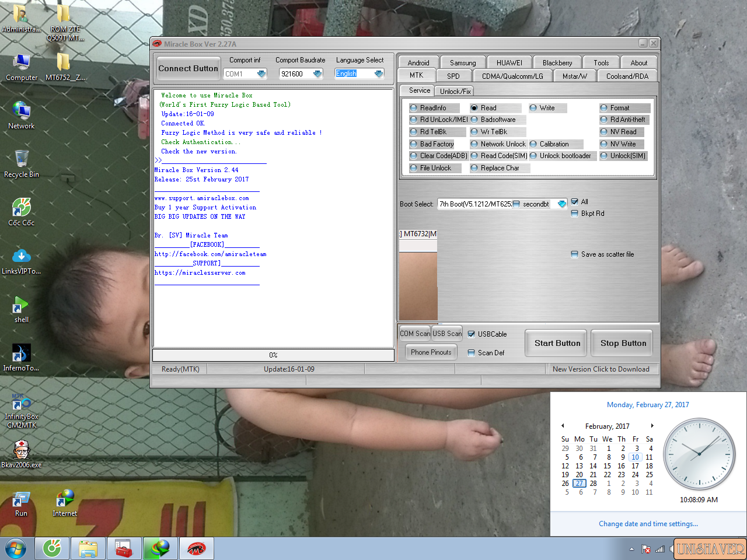The image size is (747, 560).
Task: Toggle the All checkbox
Action: (574, 202)
